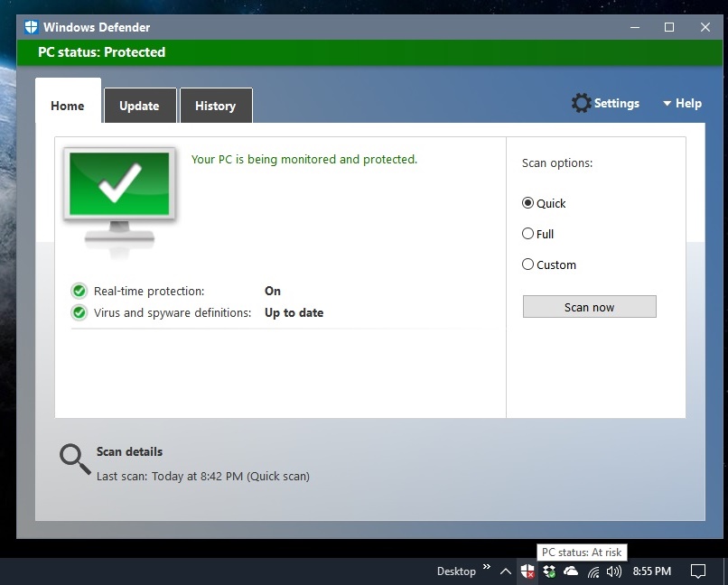This screenshot has height=585, width=728.
Task: Open the volume control icon in the tray
Action: 614,571
